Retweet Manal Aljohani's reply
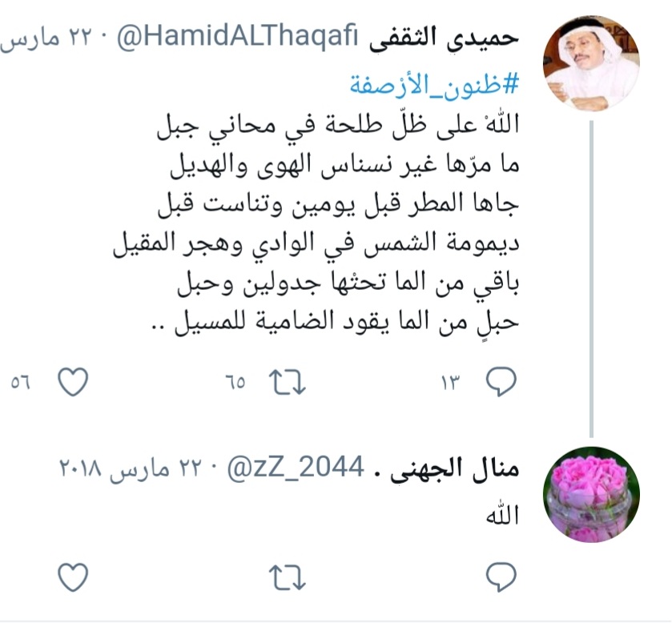The height and width of the screenshot is (623, 672). click(288, 577)
